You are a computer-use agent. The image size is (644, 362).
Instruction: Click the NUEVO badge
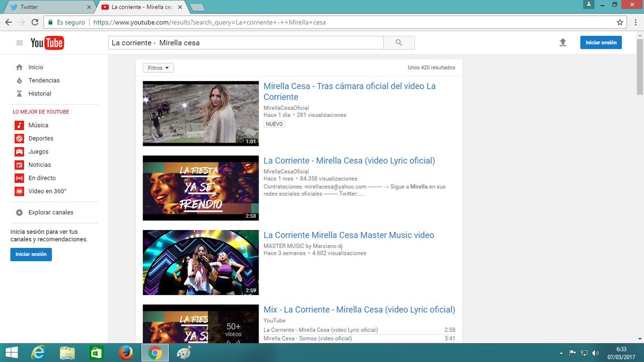tap(274, 124)
